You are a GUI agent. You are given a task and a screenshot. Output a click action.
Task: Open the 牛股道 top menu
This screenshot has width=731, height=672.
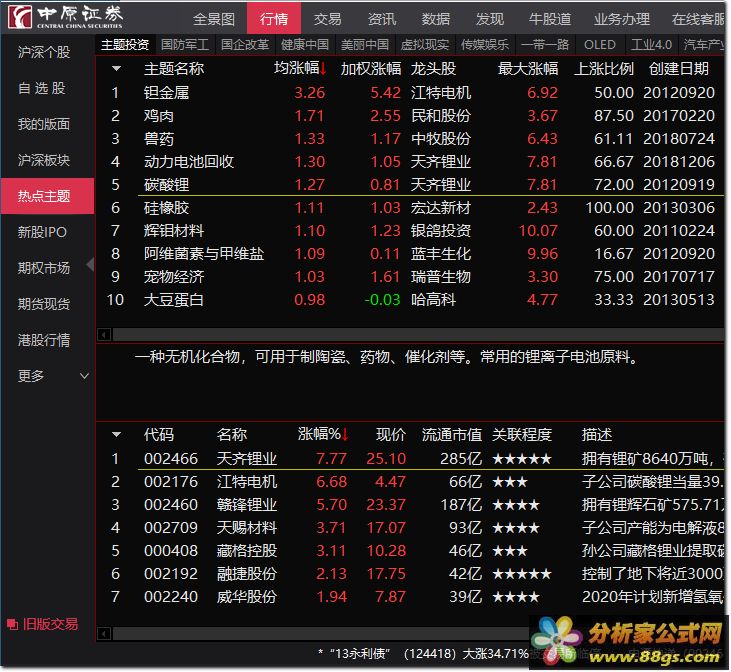(550, 19)
